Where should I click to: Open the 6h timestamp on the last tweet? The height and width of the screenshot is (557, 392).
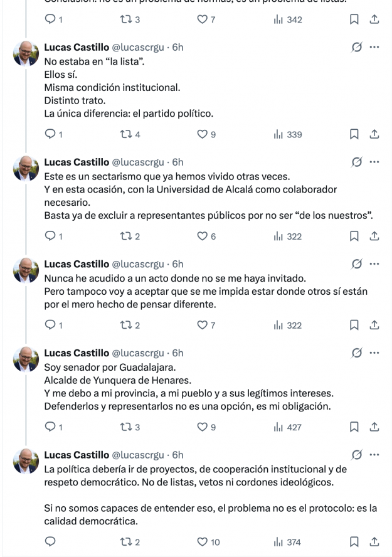(177, 455)
